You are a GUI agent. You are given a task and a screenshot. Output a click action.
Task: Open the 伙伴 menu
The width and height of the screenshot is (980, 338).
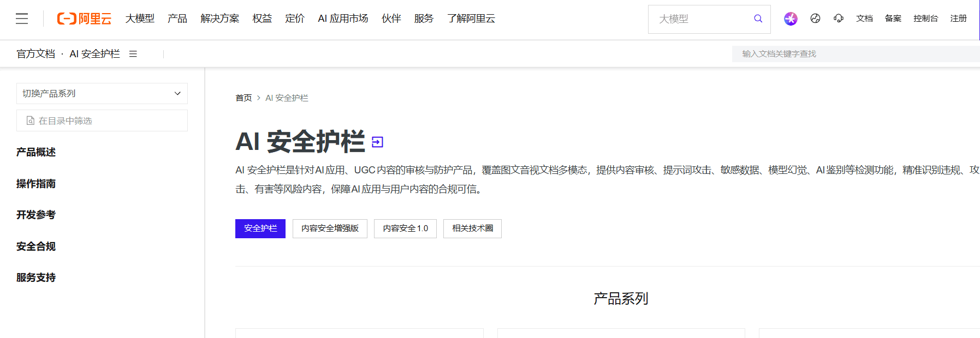pyautogui.click(x=391, y=19)
